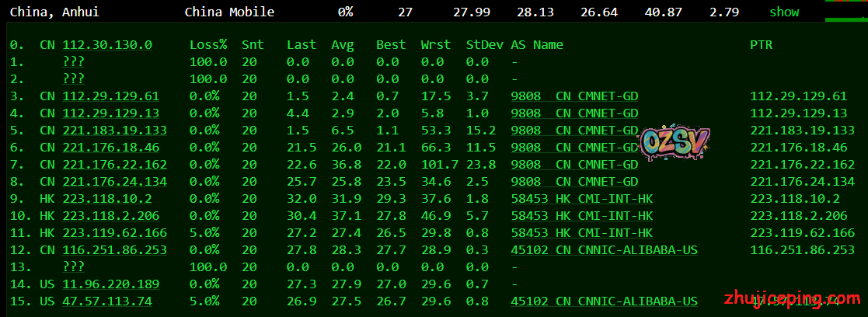Click underlined IP 221.176.24.134 in hop 8

point(114,182)
